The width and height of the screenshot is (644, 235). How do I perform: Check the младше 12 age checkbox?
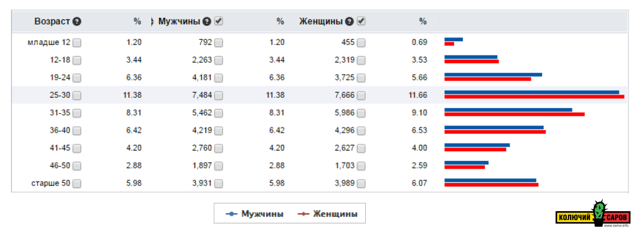(77, 42)
